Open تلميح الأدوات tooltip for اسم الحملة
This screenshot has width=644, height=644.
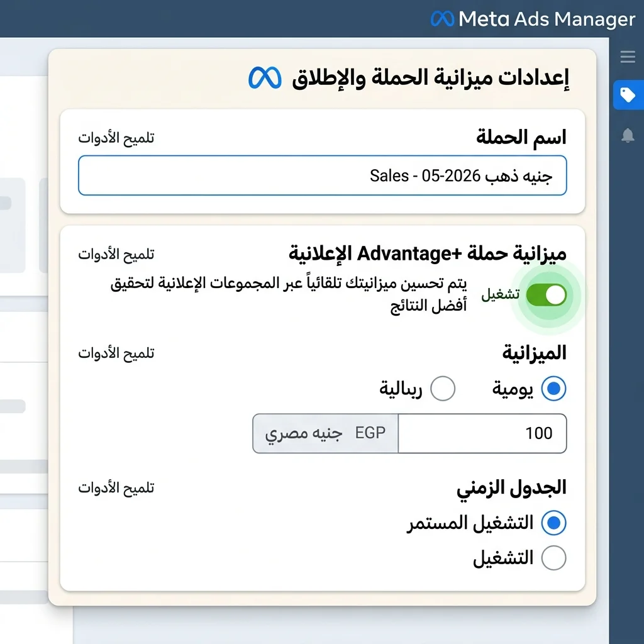click(116, 138)
